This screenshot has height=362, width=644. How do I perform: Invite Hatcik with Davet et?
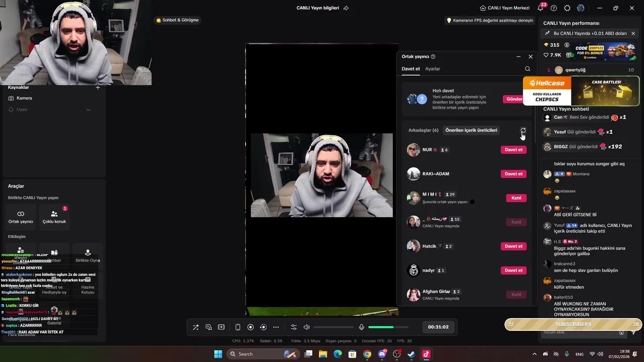pos(514,246)
